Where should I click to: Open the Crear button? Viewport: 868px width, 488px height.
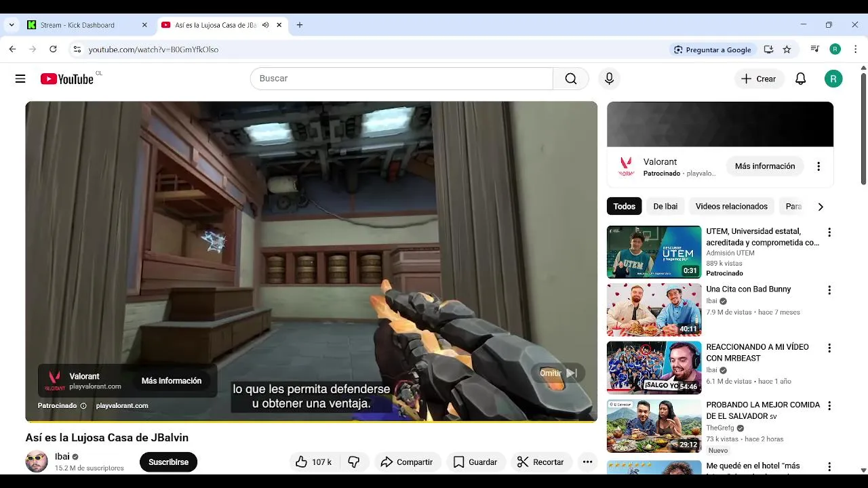pos(759,79)
